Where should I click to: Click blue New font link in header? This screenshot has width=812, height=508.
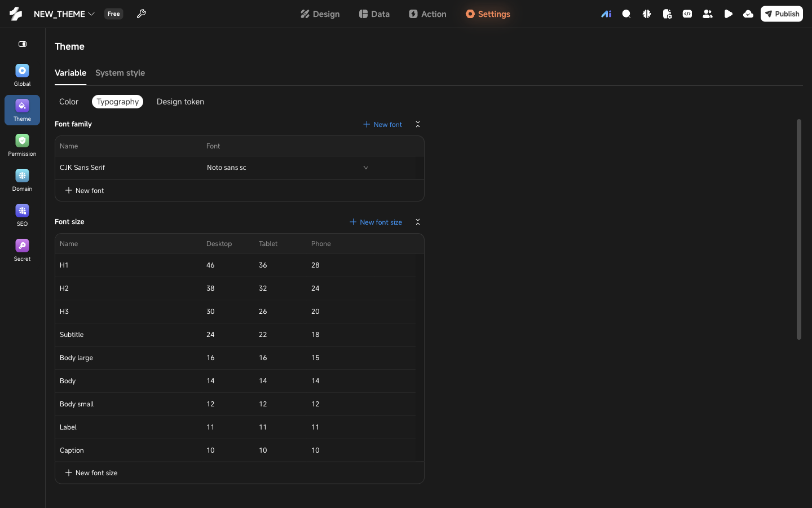(382, 124)
